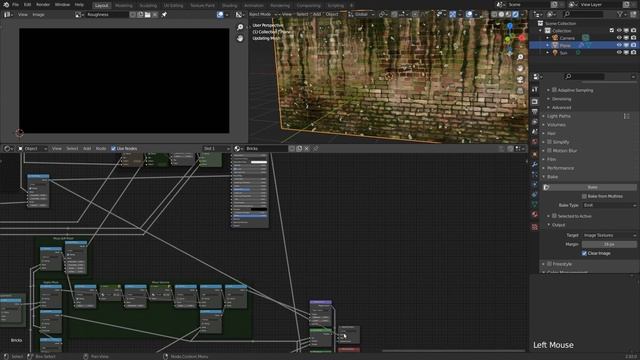Enable the Simplify checkbox

(x=549, y=142)
